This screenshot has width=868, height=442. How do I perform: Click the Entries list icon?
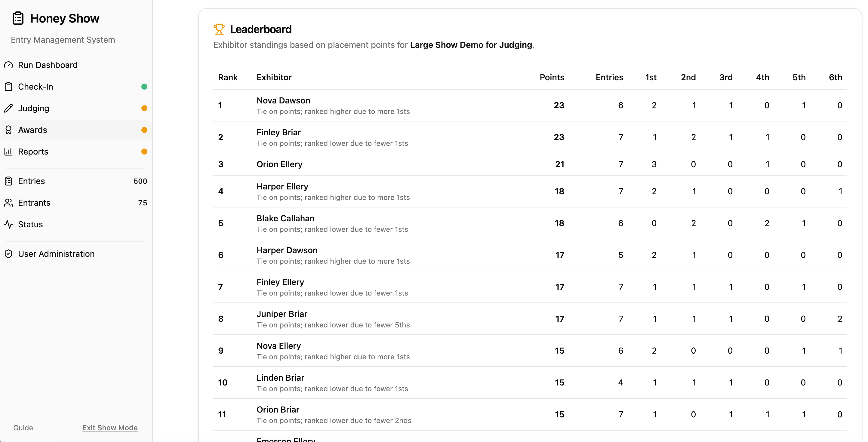click(x=8, y=181)
